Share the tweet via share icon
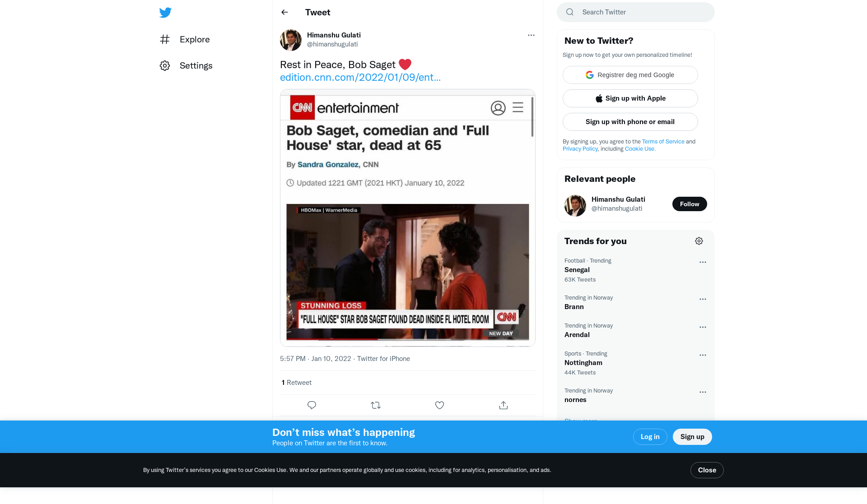 503,405
